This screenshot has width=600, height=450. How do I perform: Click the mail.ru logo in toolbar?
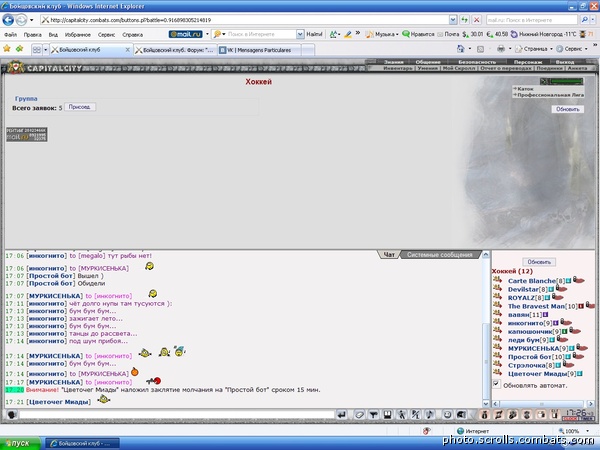186,34
